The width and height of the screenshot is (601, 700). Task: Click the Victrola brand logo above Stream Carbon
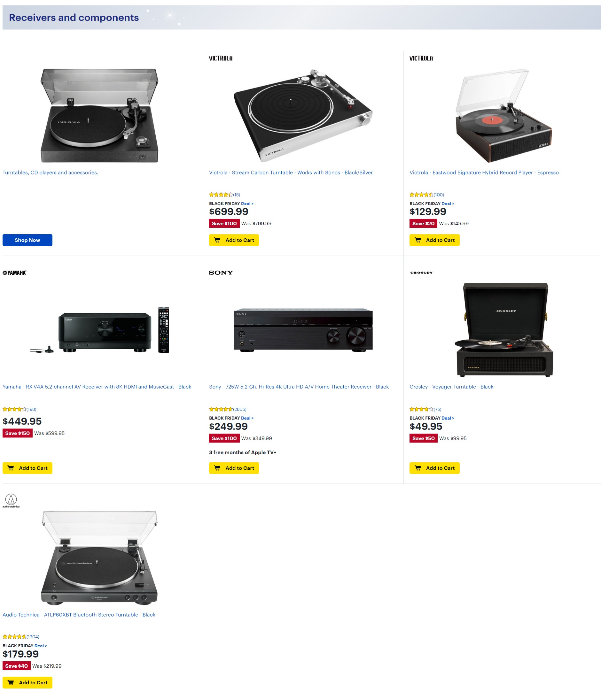[x=220, y=58]
